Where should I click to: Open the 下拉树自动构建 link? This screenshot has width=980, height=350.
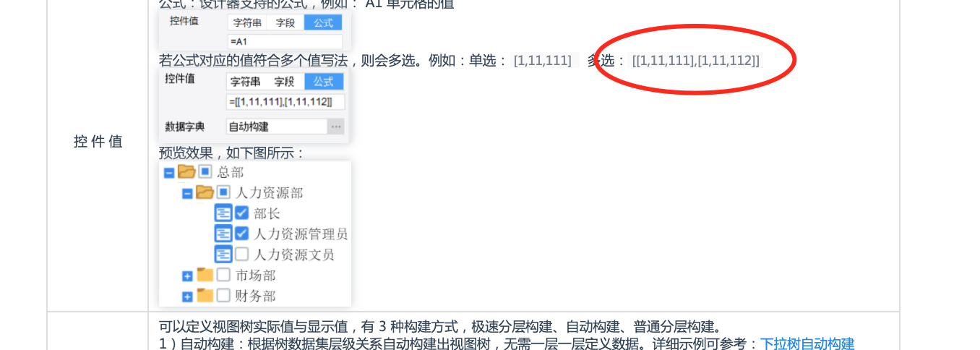[807, 343]
